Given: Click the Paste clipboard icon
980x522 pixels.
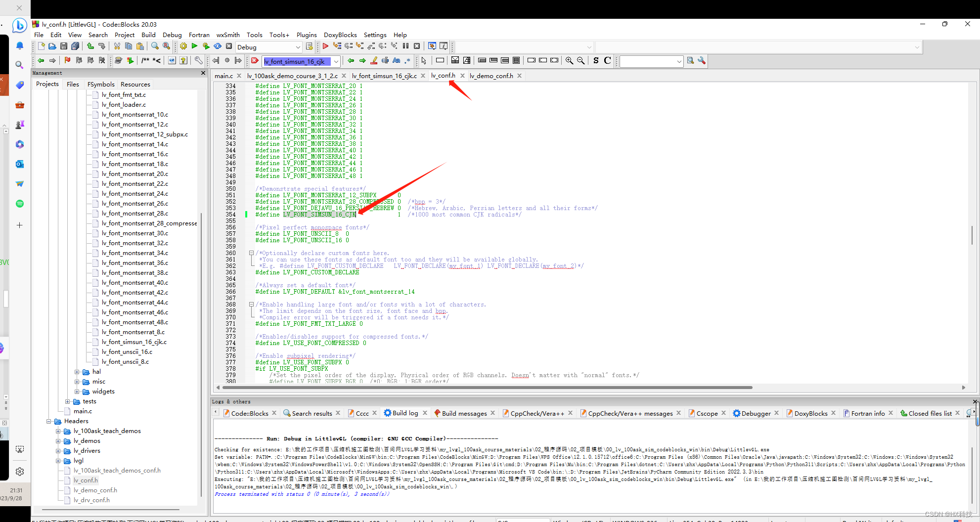Looking at the screenshot, I should pos(140,46).
